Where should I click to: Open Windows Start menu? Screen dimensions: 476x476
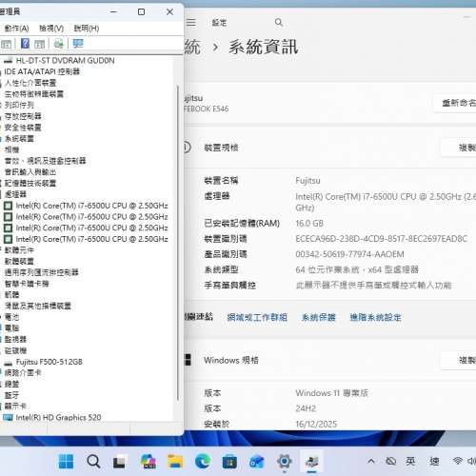point(66,462)
